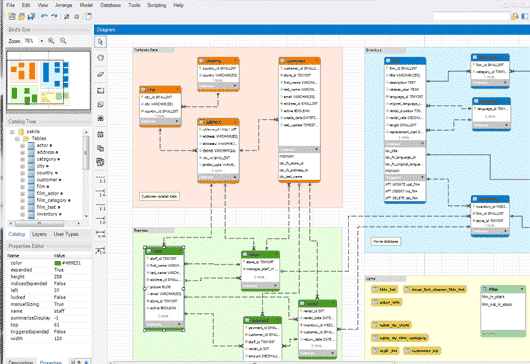The height and width of the screenshot is (364, 530).
Task: Choose relationship using existing columns tool
Action: pos(101,250)
